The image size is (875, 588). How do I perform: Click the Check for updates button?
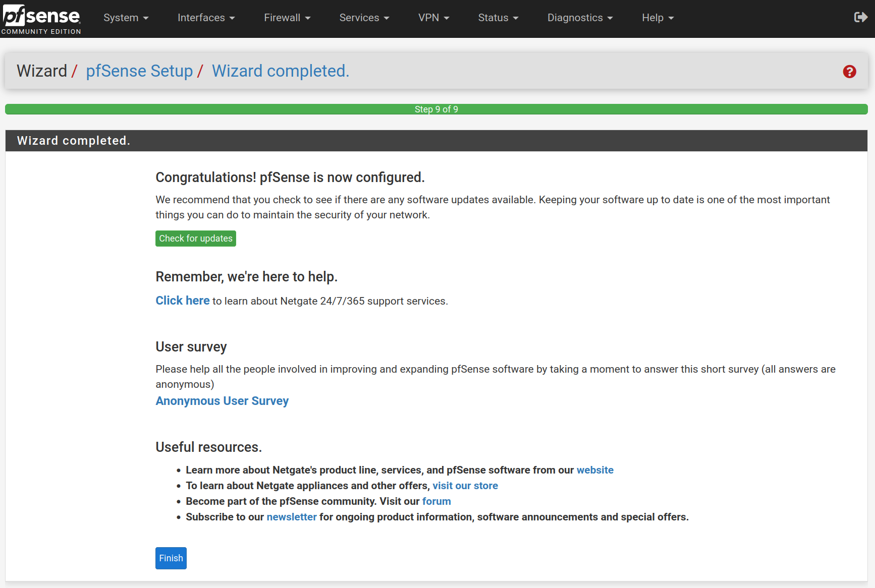196,239
